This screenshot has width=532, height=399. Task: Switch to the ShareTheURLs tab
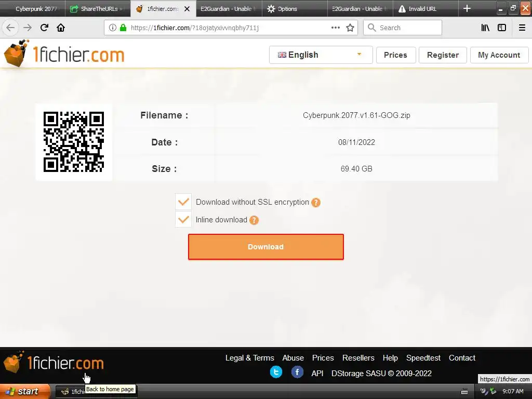(x=98, y=9)
